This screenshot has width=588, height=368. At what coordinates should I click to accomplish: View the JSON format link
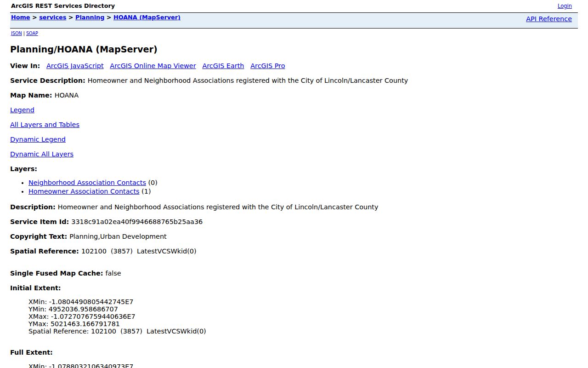pos(17,34)
